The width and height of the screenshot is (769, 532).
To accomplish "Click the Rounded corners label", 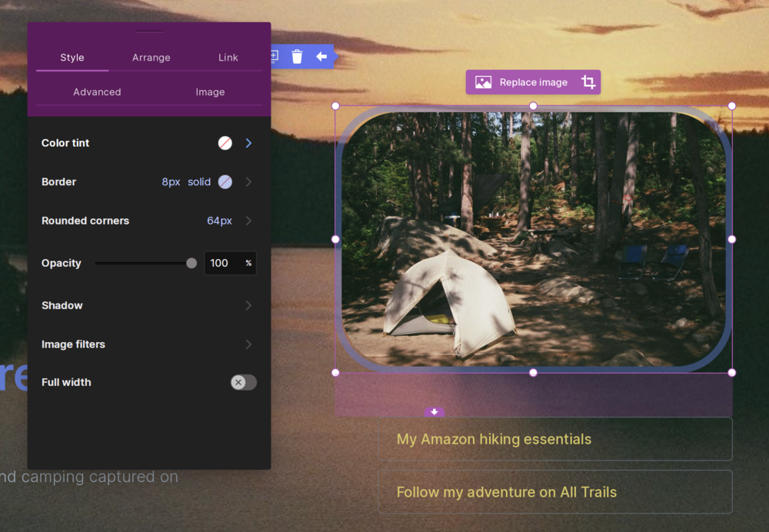I will [85, 221].
